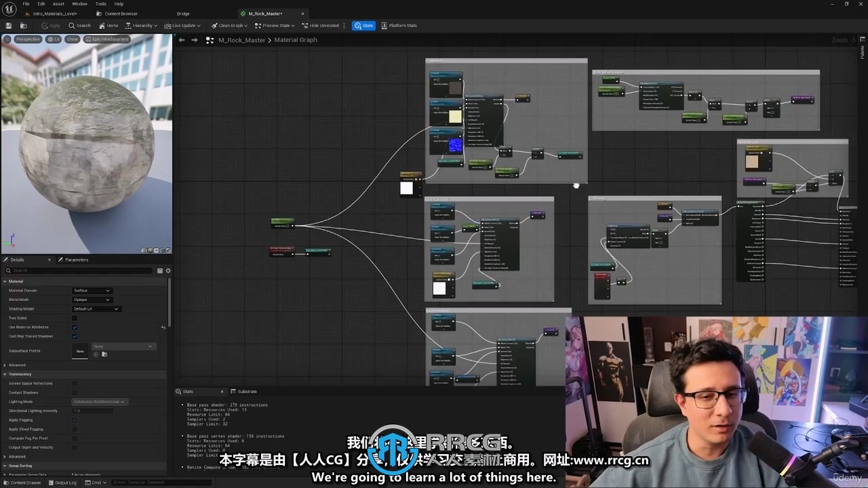The image size is (868, 488).
Task: Toggle Platform Stats
Action: click(399, 26)
